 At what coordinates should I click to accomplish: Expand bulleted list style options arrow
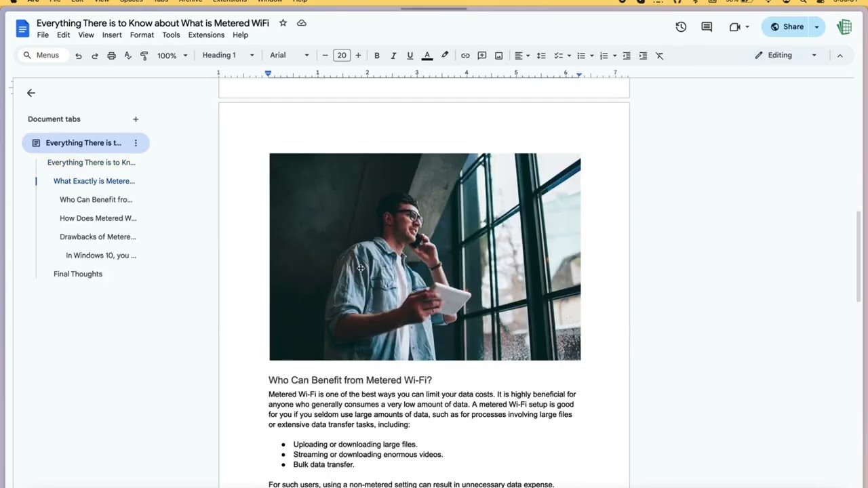pos(592,56)
